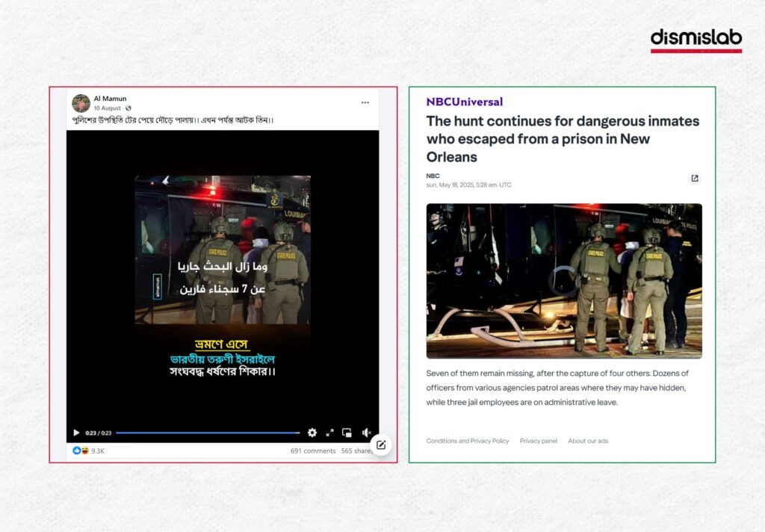Expand video to fullscreen

[329, 433]
